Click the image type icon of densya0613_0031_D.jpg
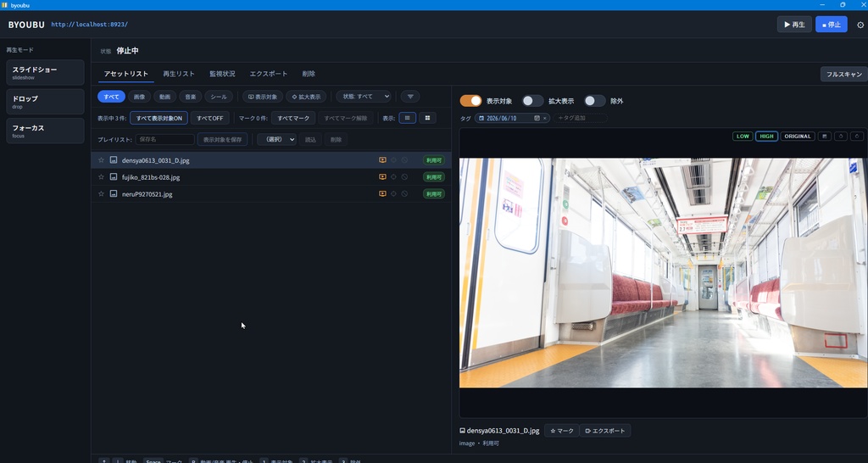This screenshot has width=868, height=463. pyautogui.click(x=114, y=160)
